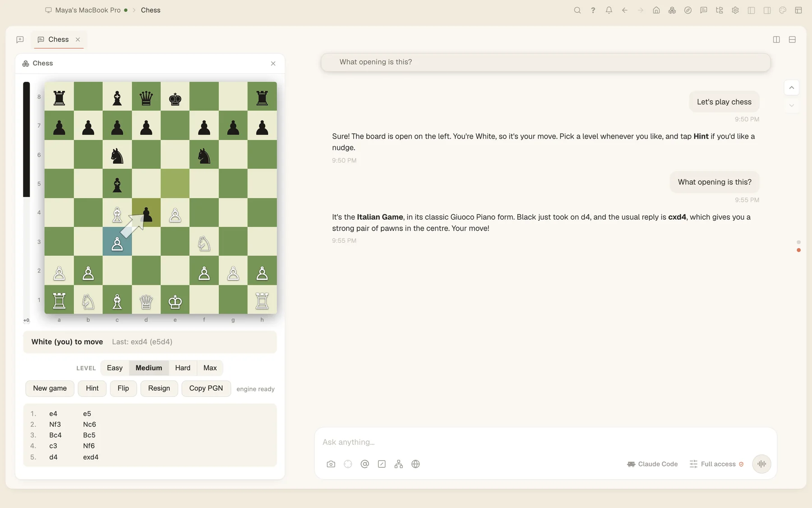812x508 pixels.
Task: Jump to previous message with up chevron
Action: [x=791, y=88]
